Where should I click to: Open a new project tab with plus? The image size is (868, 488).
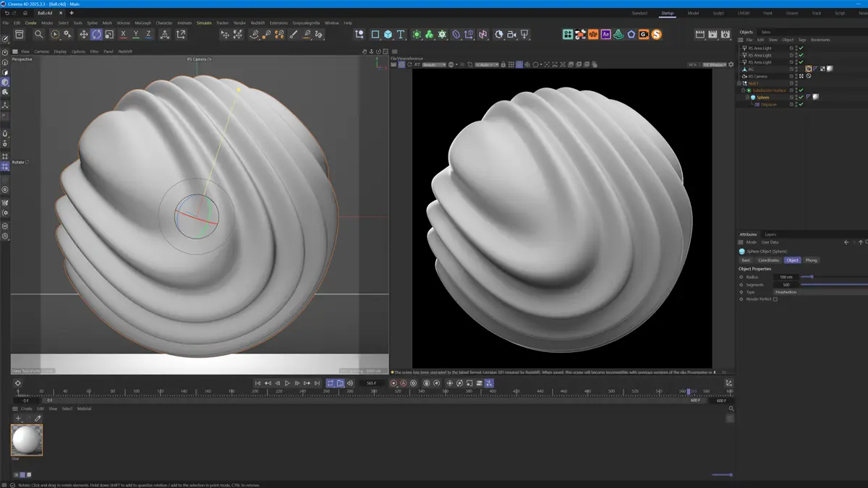point(72,13)
